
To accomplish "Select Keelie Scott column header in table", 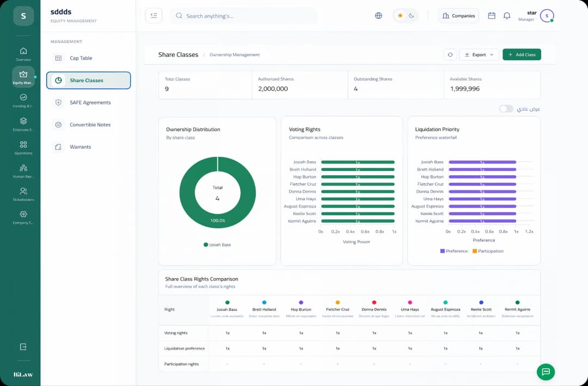I will click(x=481, y=309).
